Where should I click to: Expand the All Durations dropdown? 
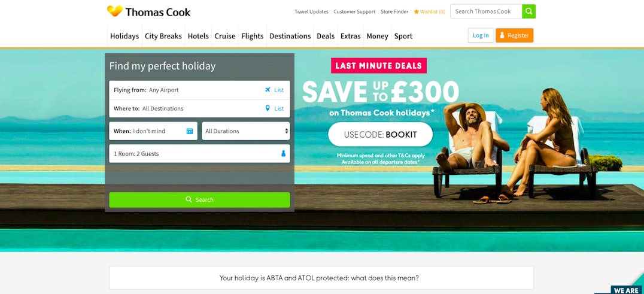coord(245,131)
